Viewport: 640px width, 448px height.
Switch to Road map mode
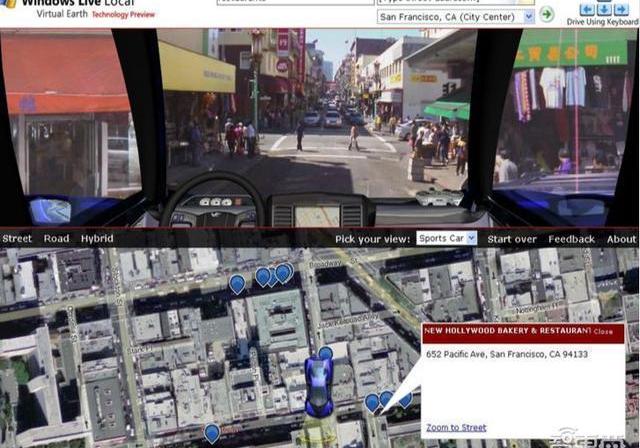point(56,239)
